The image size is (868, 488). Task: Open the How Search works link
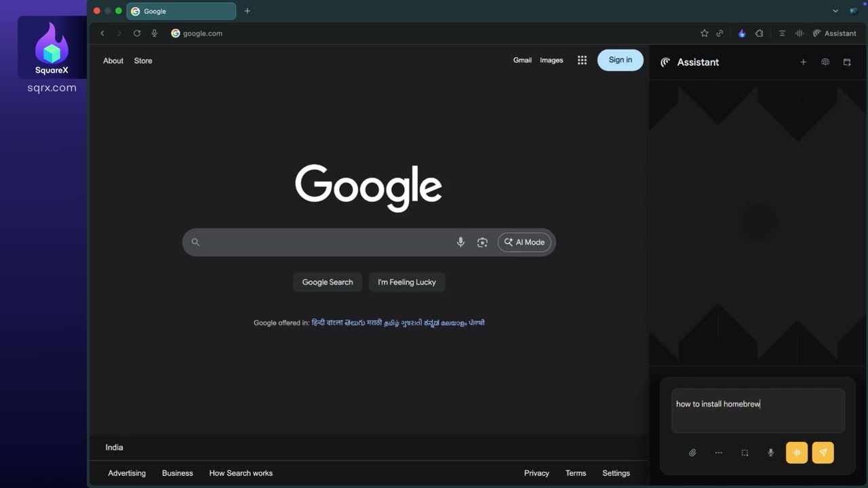[x=241, y=473]
